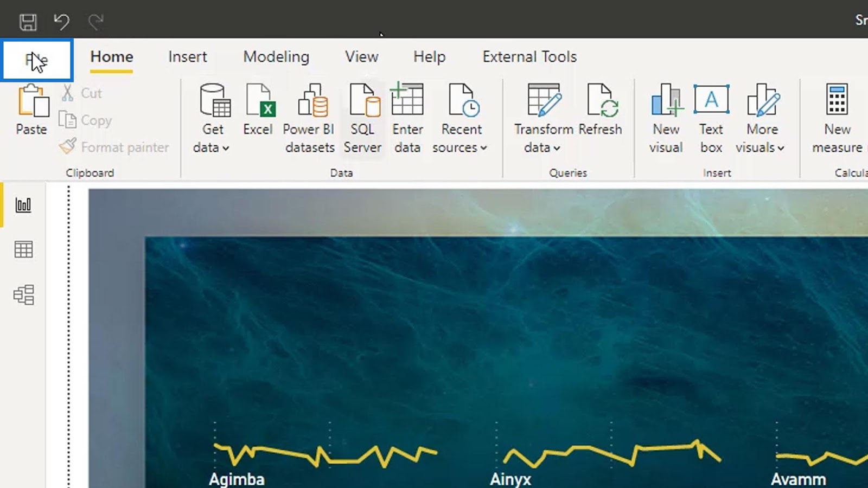Go to the View tab
The width and height of the screenshot is (868, 488).
pyautogui.click(x=362, y=57)
